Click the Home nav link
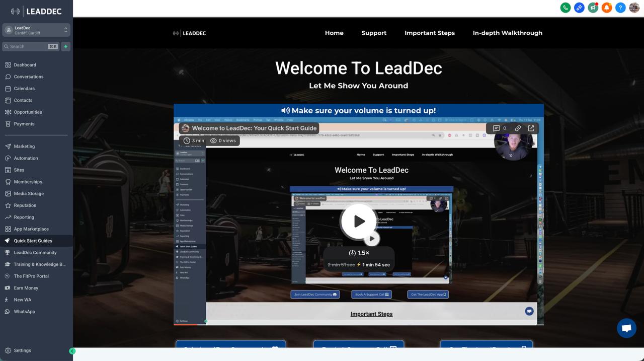The width and height of the screenshot is (644, 361). pyautogui.click(x=334, y=33)
